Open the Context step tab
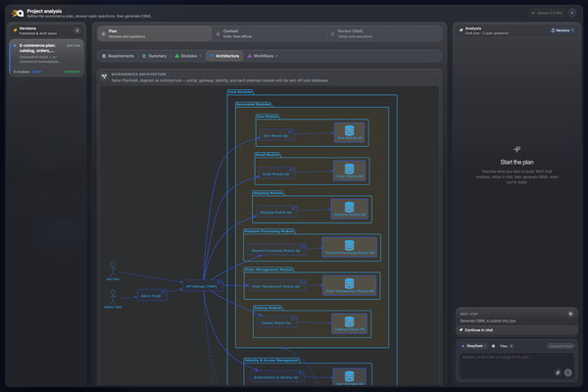This screenshot has width=588, height=392. tap(269, 33)
